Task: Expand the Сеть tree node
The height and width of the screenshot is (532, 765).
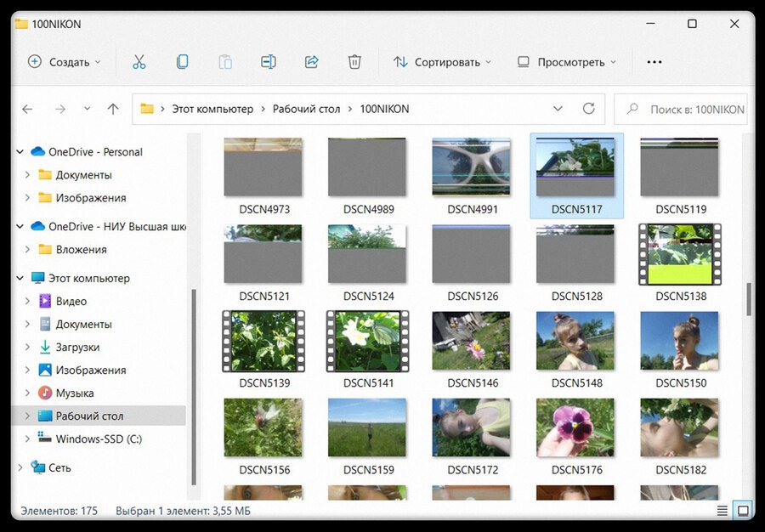Action: point(20,467)
